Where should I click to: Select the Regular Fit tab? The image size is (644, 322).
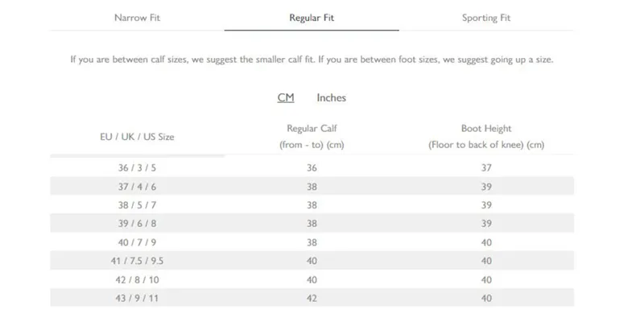(x=312, y=18)
